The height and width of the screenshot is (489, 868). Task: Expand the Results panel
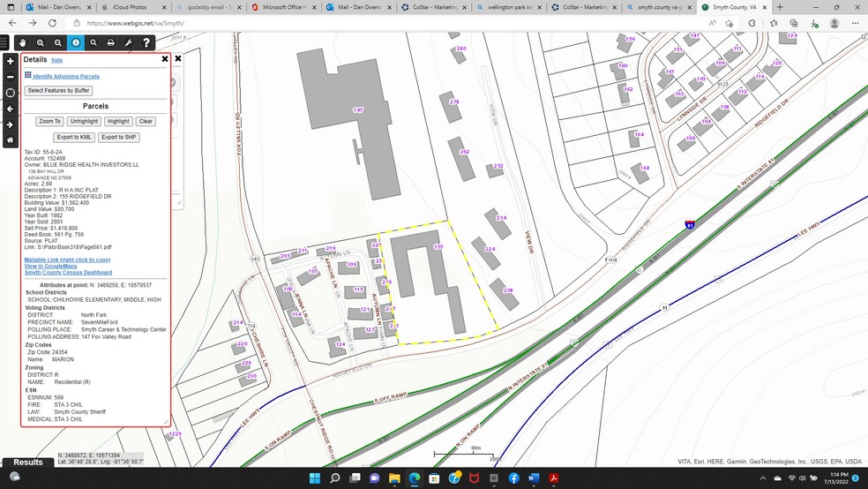pyautogui.click(x=27, y=462)
